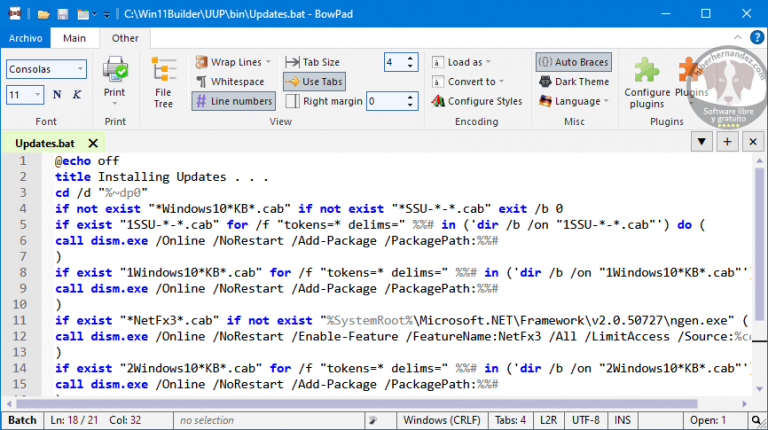This screenshot has height=430, width=768.
Task: Click the 'title Installing Updates' code line
Action: (162, 177)
